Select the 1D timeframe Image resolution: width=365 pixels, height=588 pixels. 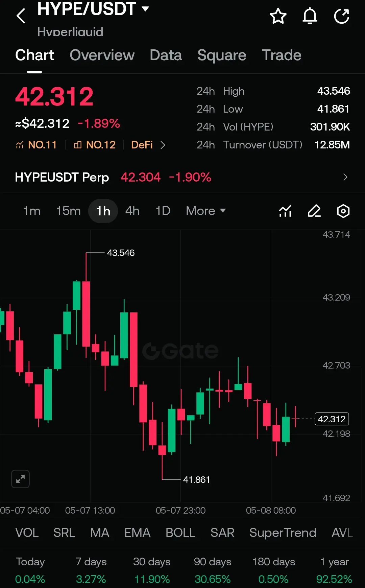pyautogui.click(x=163, y=211)
